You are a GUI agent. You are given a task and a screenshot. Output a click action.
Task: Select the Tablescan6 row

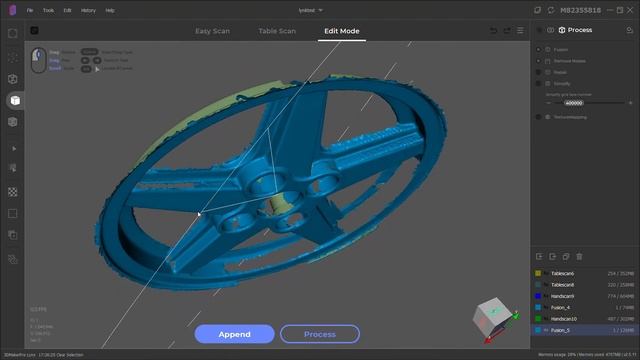(585, 273)
